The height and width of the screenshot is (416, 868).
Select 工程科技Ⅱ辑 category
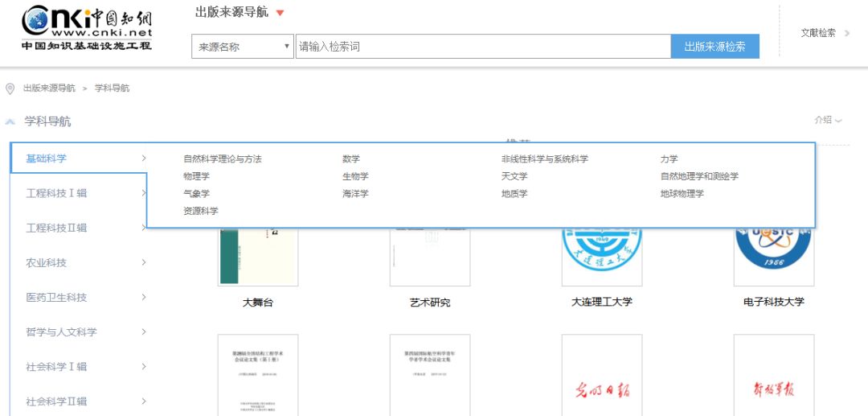tap(56, 228)
